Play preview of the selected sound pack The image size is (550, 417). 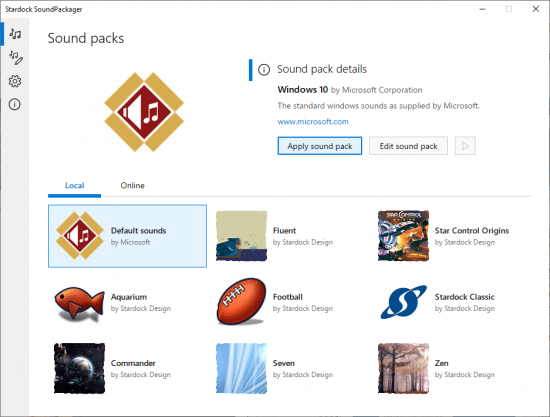tap(465, 146)
